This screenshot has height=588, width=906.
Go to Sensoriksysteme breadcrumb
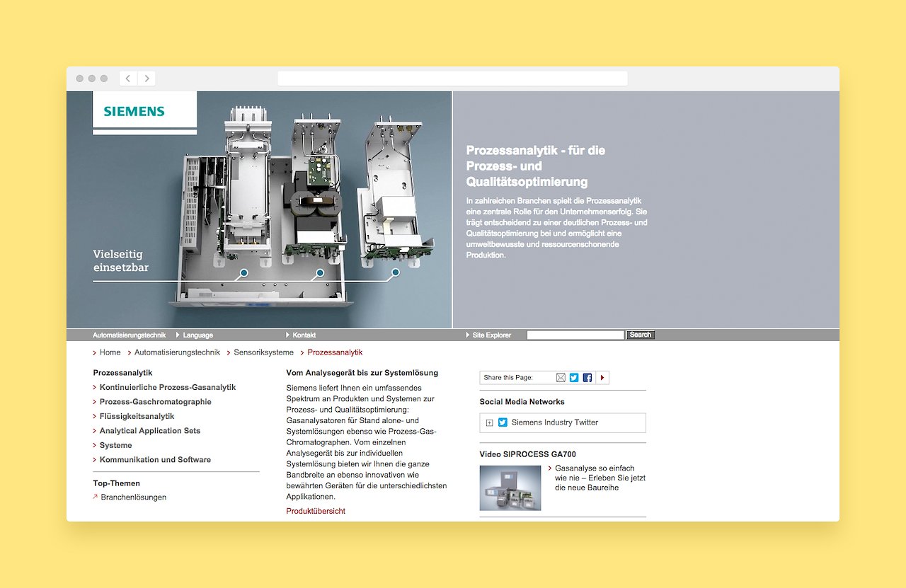pyautogui.click(x=263, y=352)
